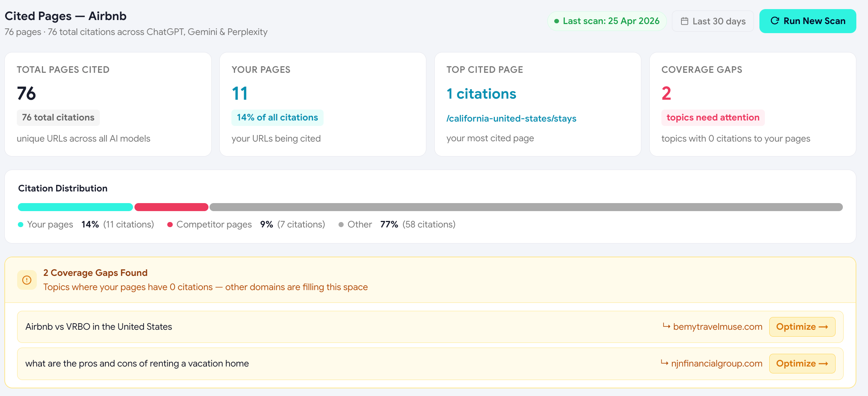Click the gray dot beside Other legend

341,225
